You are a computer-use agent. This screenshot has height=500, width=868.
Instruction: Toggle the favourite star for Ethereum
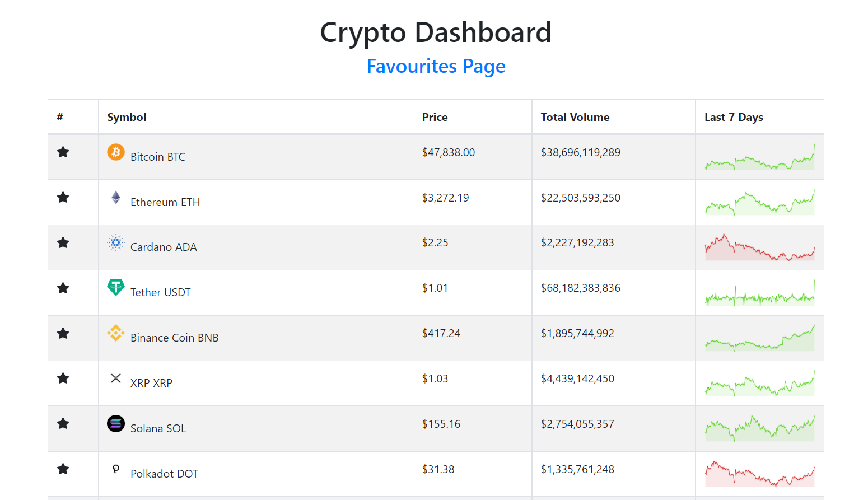pos(63,198)
